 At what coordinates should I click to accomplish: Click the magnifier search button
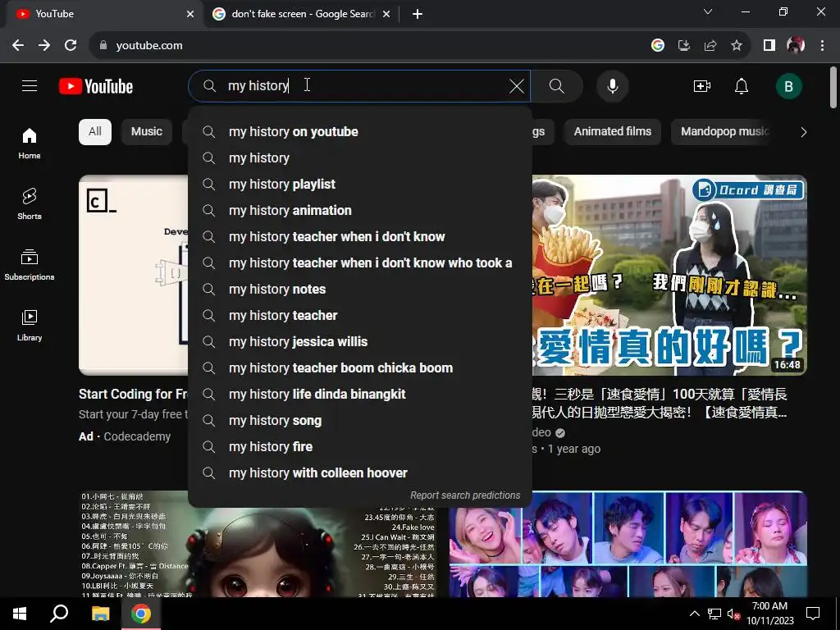coord(557,85)
